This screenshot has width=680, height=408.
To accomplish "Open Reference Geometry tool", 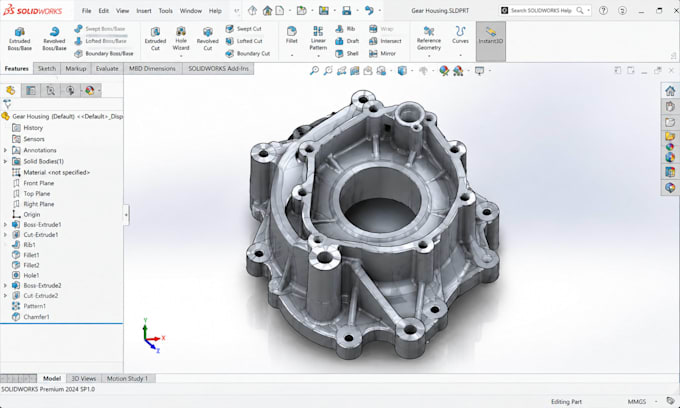I will pyautogui.click(x=429, y=38).
